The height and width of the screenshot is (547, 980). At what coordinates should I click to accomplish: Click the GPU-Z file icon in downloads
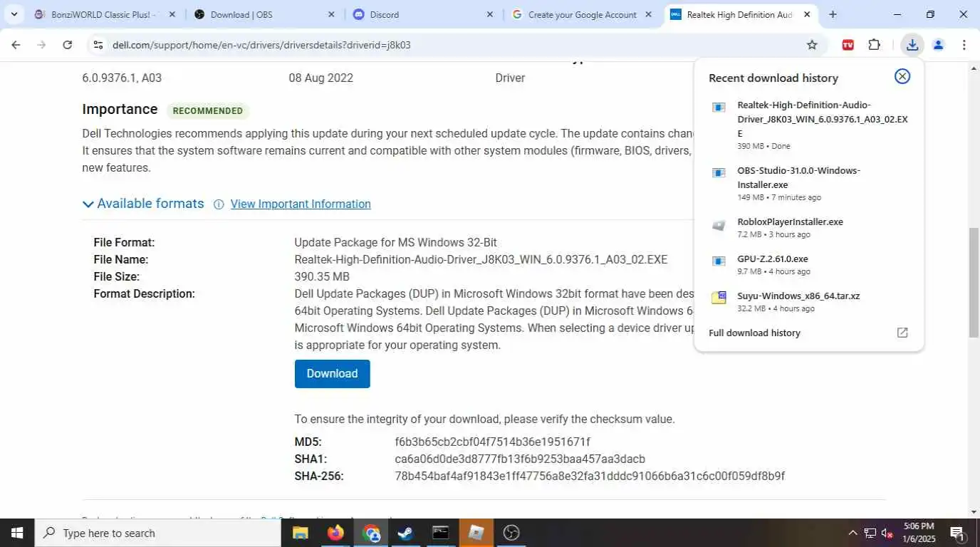tap(719, 261)
